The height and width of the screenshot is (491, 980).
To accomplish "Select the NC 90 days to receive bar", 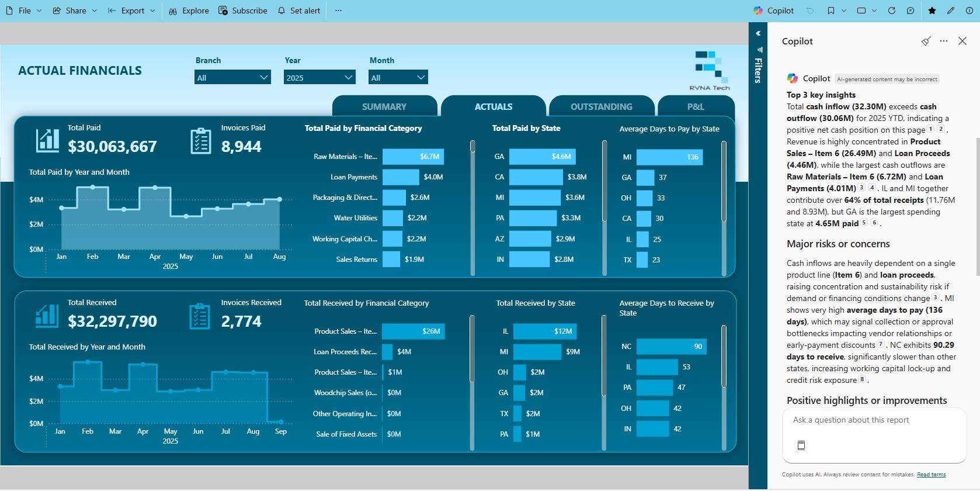I will coord(672,347).
